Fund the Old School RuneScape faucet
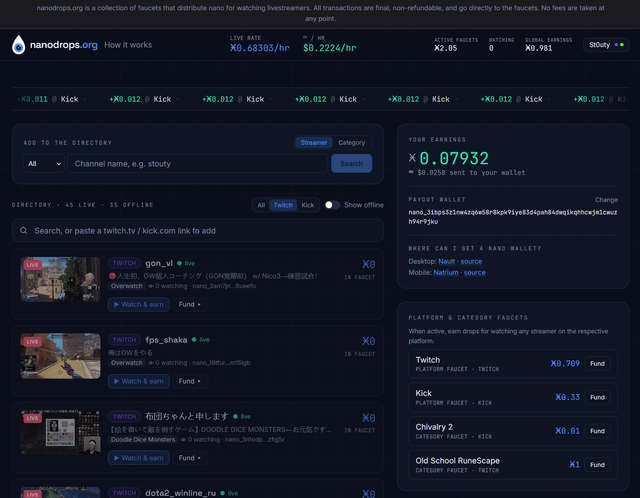The height and width of the screenshot is (498, 640). (x=597, y=465)
